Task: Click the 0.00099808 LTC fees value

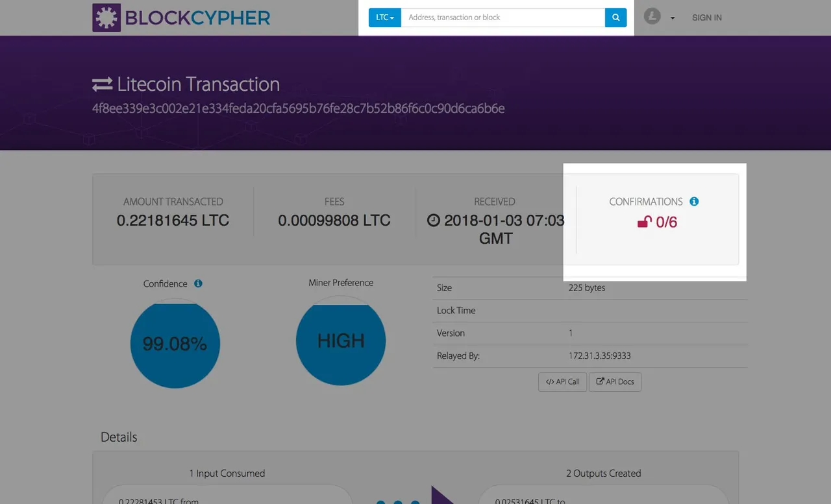Action: pos(334,221)
